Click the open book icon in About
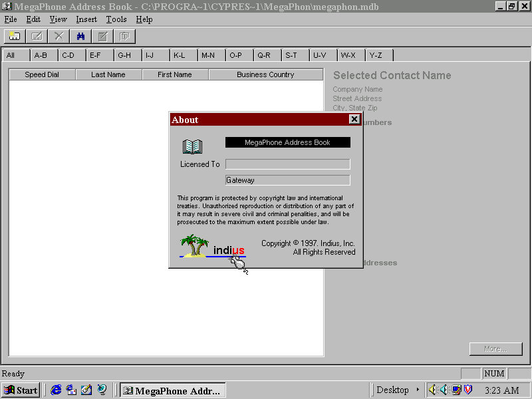532x399 pixels. click(x=192, y=147)
